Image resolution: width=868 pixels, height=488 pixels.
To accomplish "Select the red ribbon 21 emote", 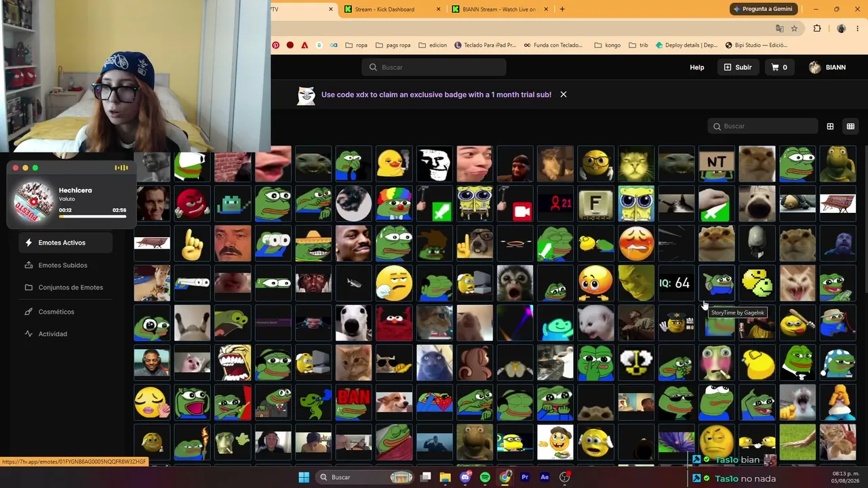I will [555, 203].
